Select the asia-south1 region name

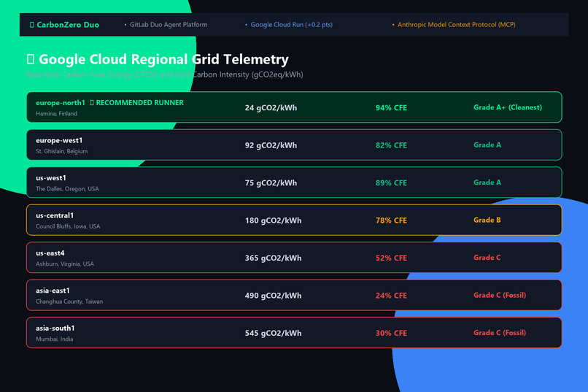(x=55, y=328)
